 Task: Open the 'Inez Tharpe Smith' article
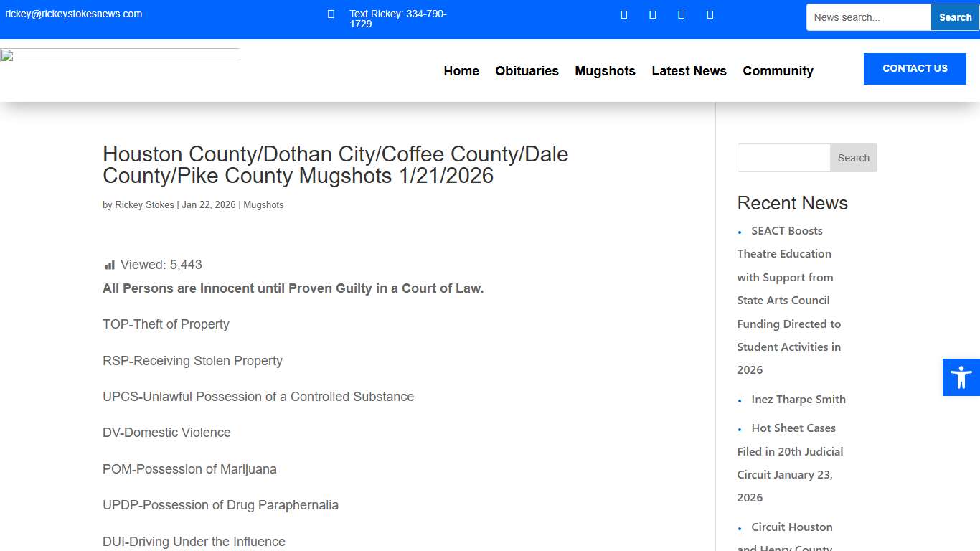[798, 399]
